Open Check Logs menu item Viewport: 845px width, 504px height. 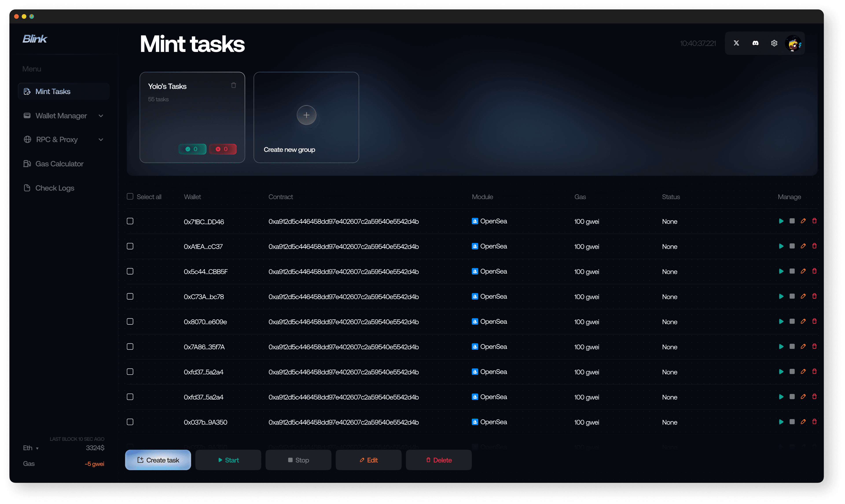point(64,188)
